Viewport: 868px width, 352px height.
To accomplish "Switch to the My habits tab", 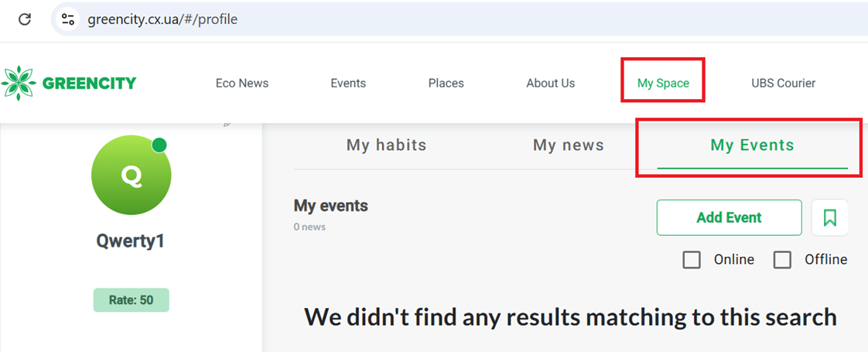I will [x=386, y=145].
